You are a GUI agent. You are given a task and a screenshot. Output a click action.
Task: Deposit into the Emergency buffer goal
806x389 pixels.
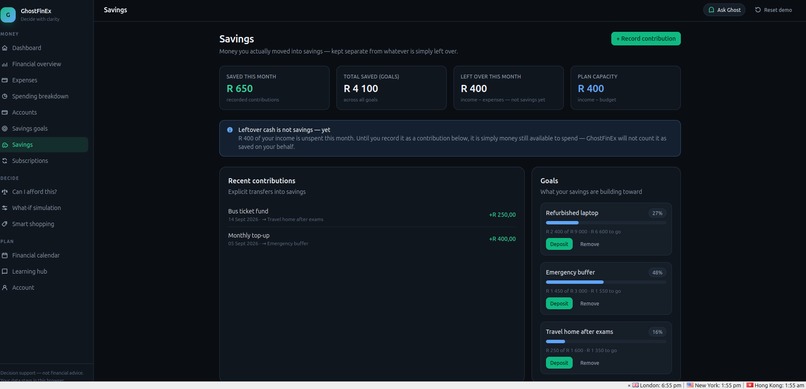tap(559, 304)
